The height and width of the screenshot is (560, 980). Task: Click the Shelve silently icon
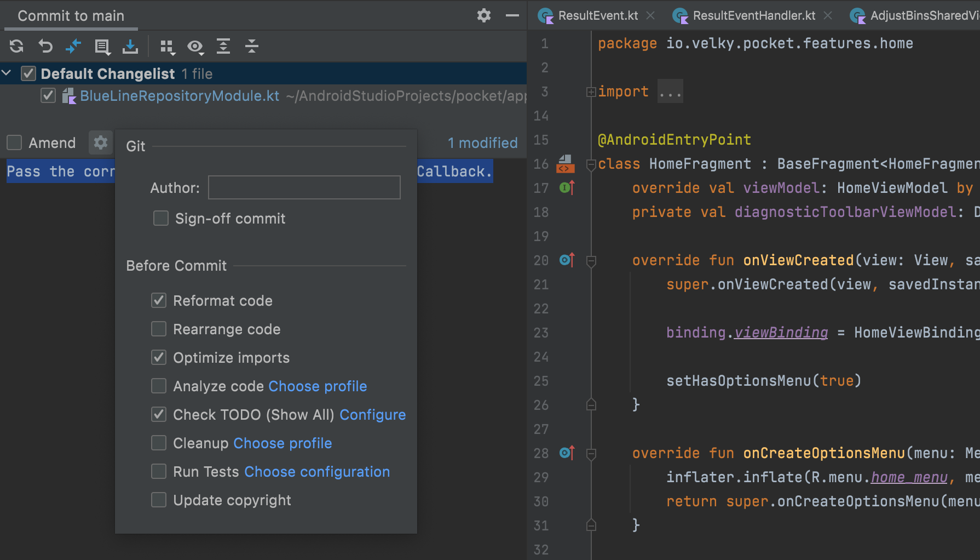pos(130,47)
